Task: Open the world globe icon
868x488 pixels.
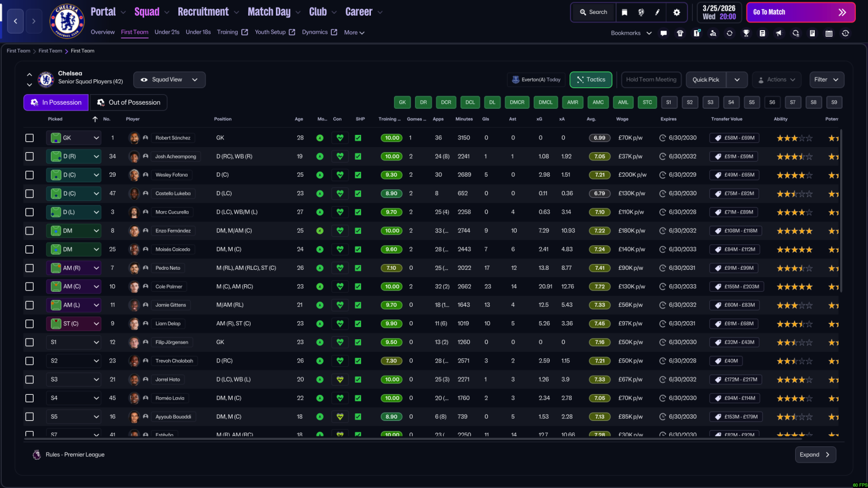Action: 641,12
